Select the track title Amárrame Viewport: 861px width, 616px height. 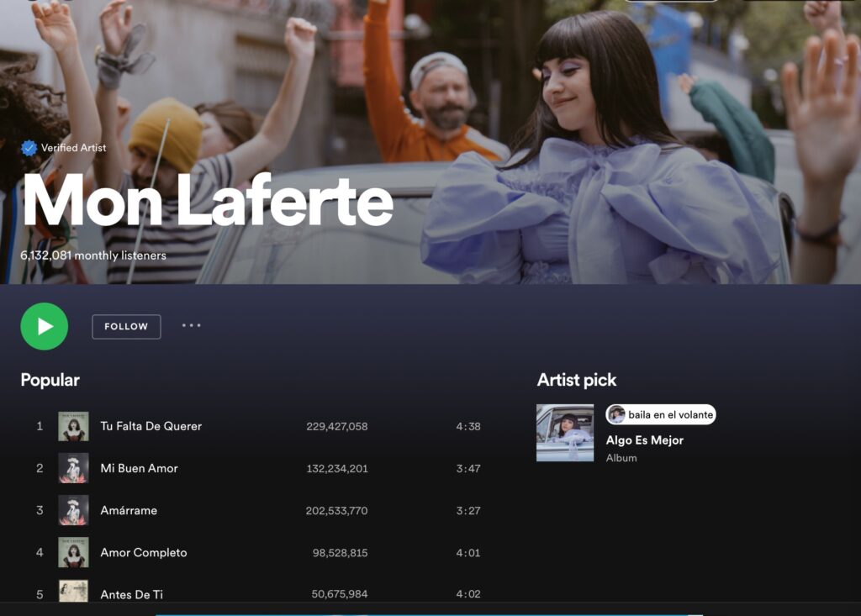coord(129,511)
